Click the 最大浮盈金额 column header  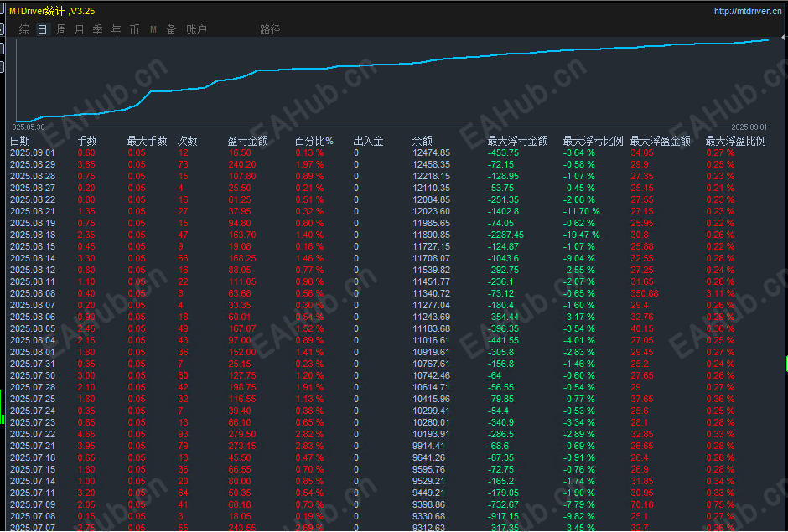click(x=661, y=141)
